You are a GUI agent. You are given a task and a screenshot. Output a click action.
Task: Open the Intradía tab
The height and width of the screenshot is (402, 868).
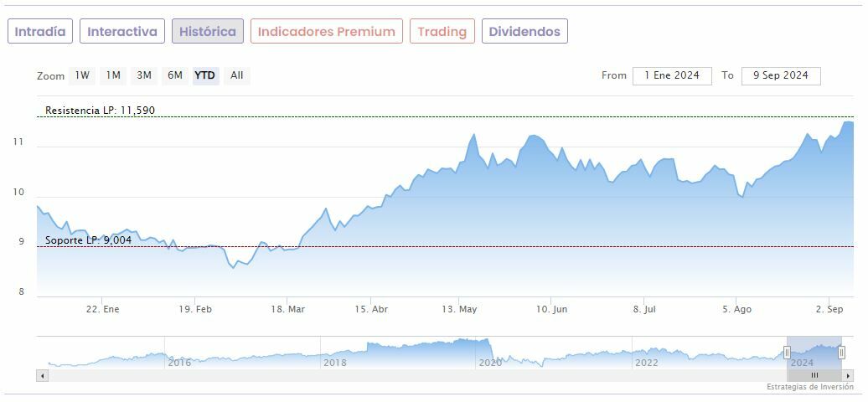40,32
